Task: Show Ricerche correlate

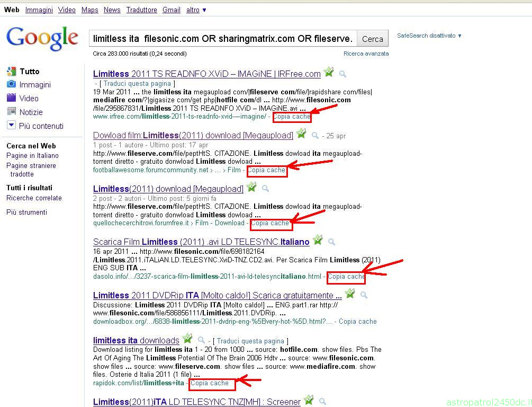Action: 34,198
